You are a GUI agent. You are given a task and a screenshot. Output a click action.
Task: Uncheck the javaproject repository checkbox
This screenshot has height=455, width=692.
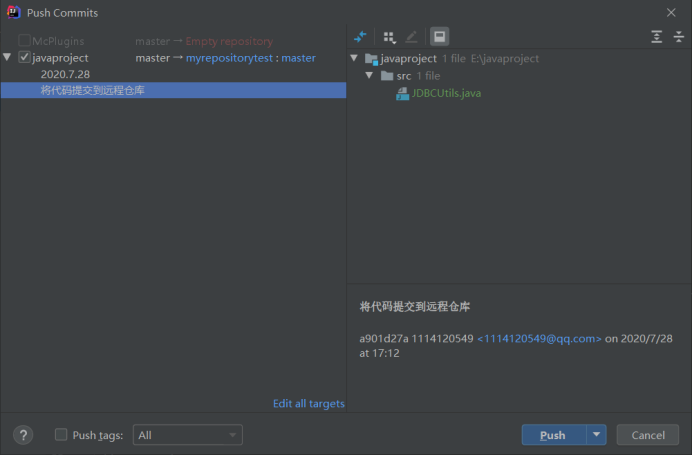pos(24,57)
